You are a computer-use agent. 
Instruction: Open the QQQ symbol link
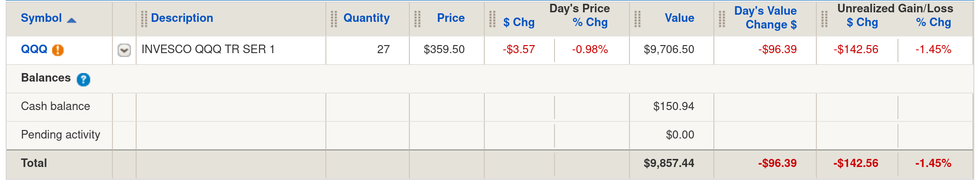click(34, 49)
